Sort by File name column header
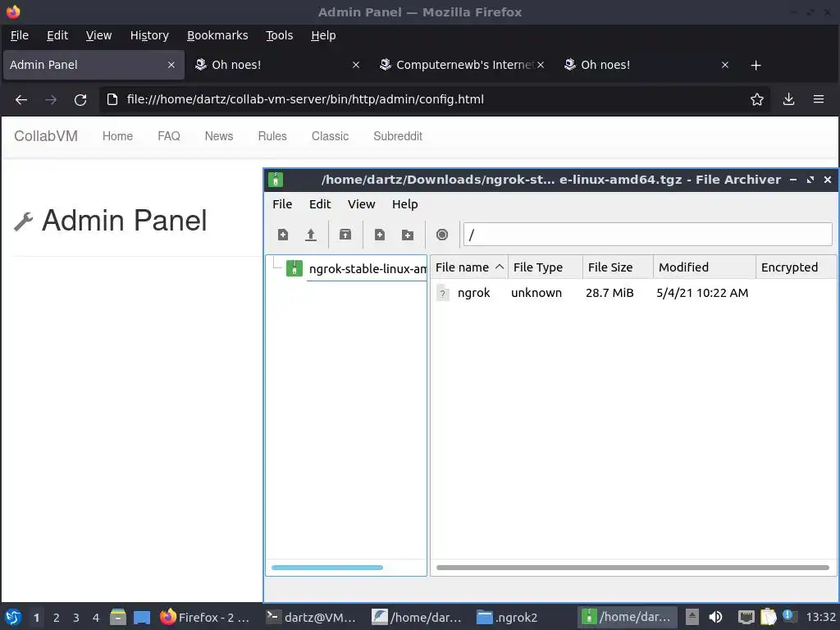The image size is (840, 630). coord(469,267)
